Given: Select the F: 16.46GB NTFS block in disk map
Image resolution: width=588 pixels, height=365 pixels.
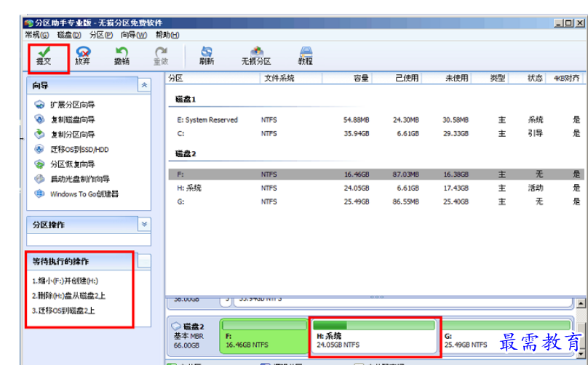Looking at the screenshot, I should [x=264, y=336].
